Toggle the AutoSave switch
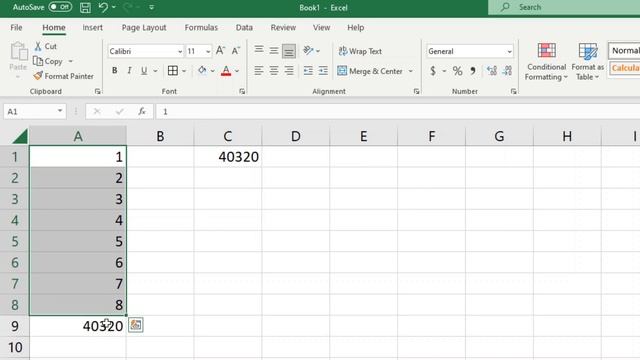 pyautogui.click(x=60, y=7)
